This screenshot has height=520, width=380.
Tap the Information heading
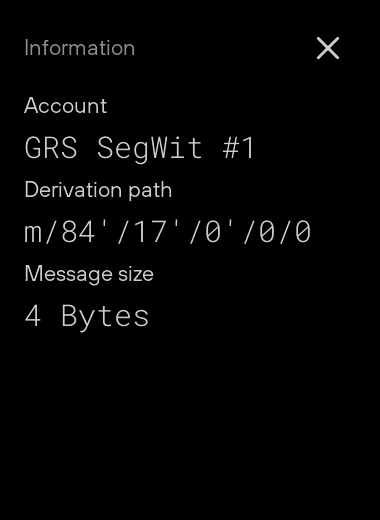(80, 48)
